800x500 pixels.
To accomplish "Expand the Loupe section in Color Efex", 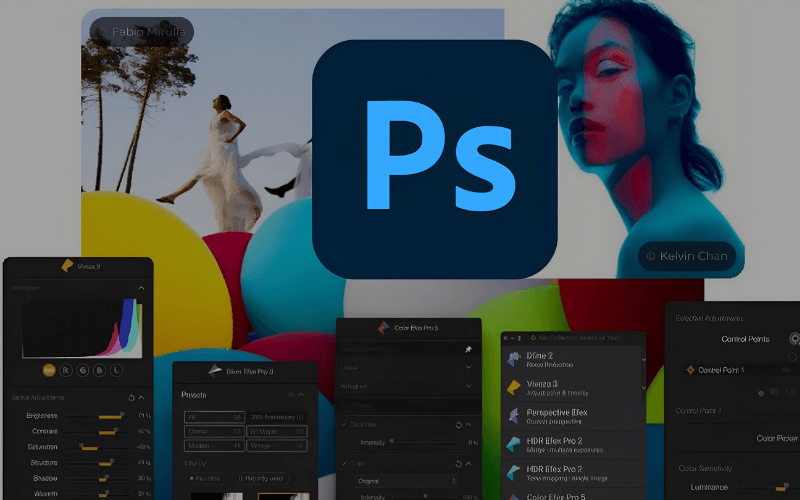I will click(468, 367).
